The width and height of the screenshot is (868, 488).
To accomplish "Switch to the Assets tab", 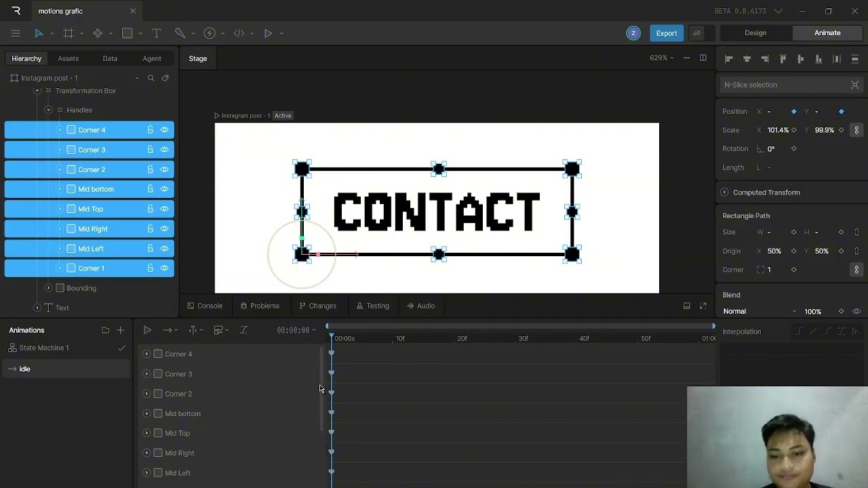I will pyautogui.click(x=68, y=59).
